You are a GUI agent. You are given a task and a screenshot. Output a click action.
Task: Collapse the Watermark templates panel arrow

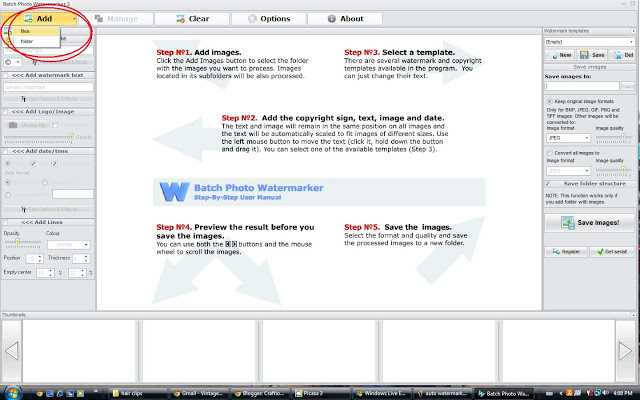point(633,31)
